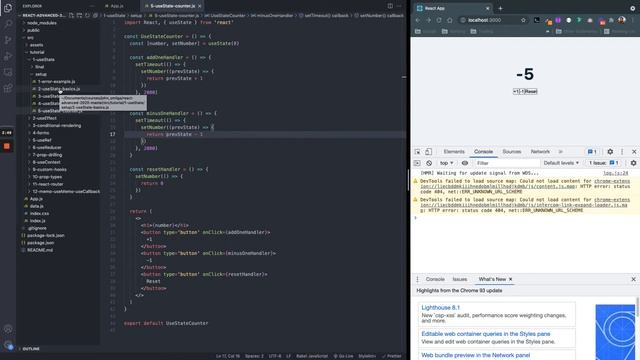Open console settings gear in console toolbar
The image size is (640, 360).
pyautogui.click(x=633, y=163)
